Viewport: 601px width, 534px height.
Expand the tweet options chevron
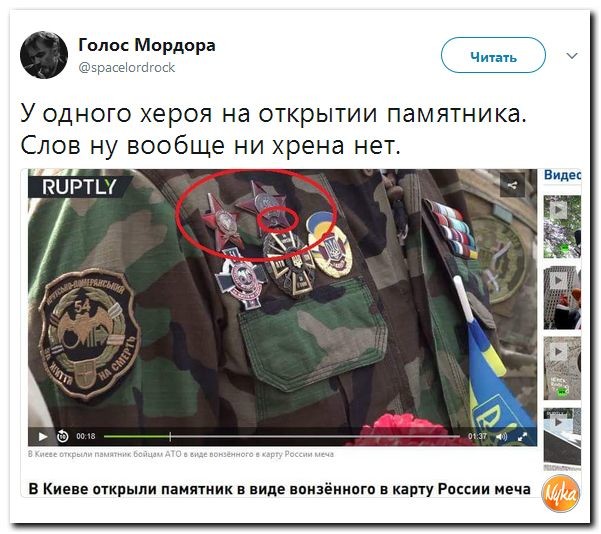572,56
